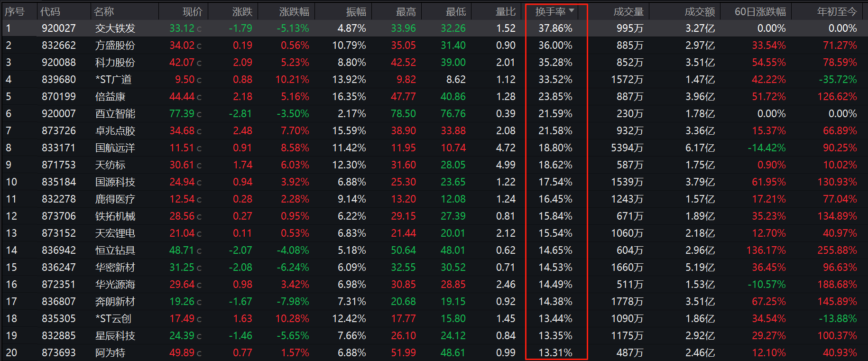Click the sort arrow beside 换手率 header
Image resolution: width=868 pixels, height=361 pixels.
(572, 10)
